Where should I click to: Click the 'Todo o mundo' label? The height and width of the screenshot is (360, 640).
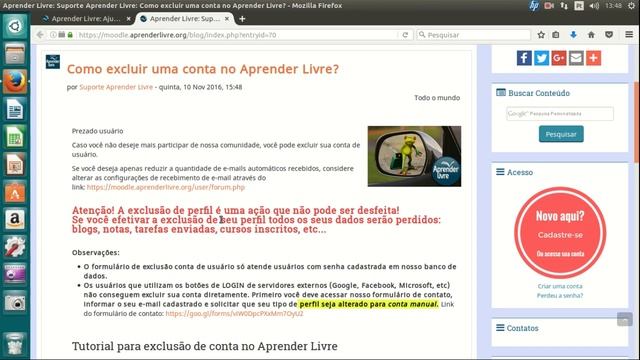[x=437, y=98]
